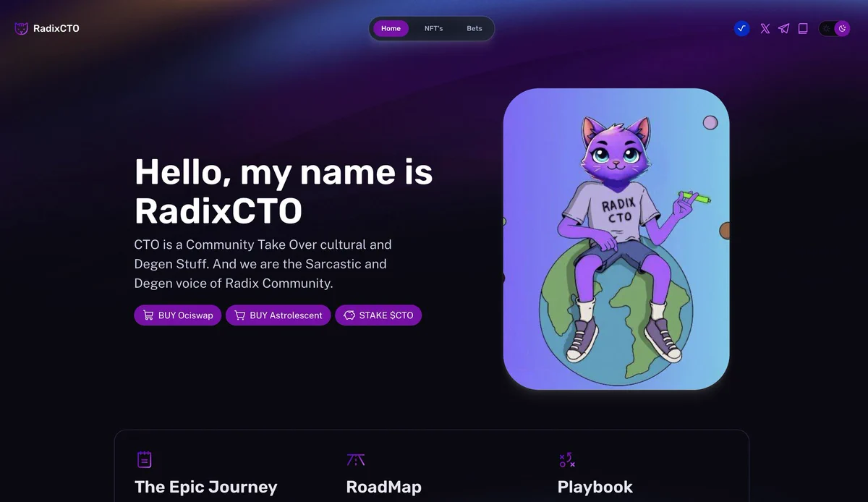Click the RadixCTO cat logo icon
The width and height of the screenshot is (868, 502).
22,29
